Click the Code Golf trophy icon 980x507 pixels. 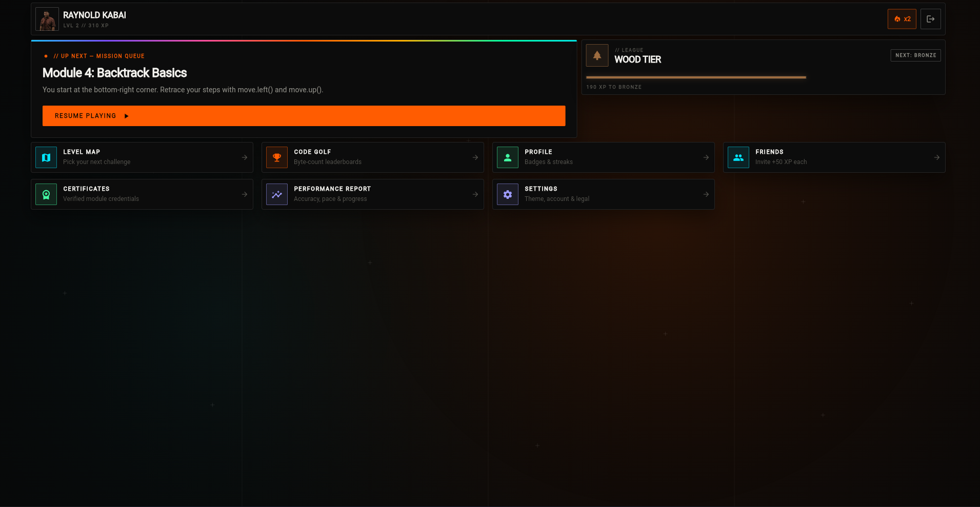pos(277,157)
